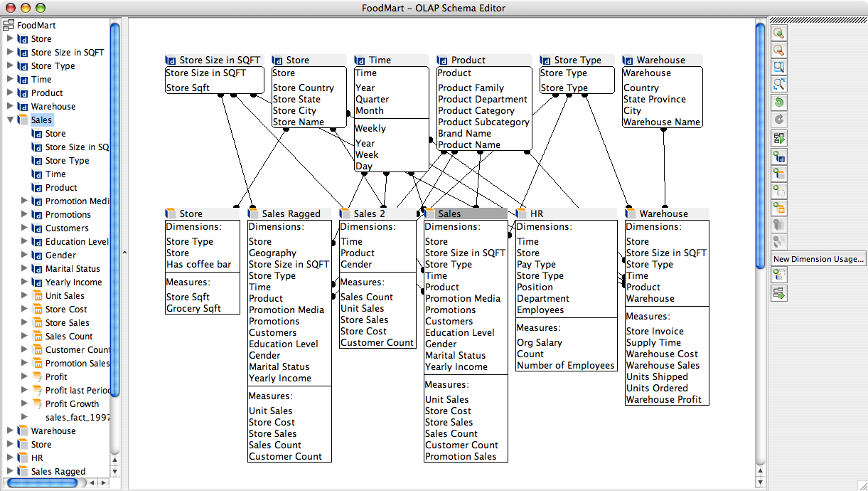868x491 pixels.
Task: Click 'Geography' in Sales Ragged cube
Action: click(x=272, y=253)
